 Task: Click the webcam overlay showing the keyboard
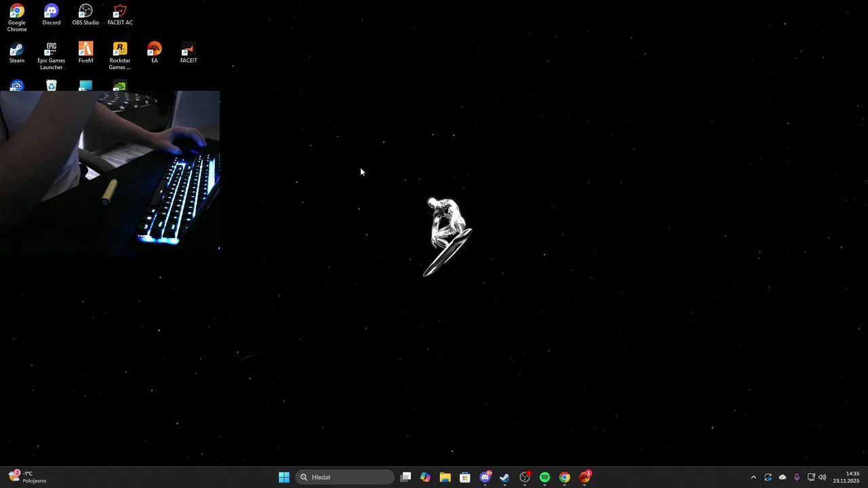coord(110,172)
